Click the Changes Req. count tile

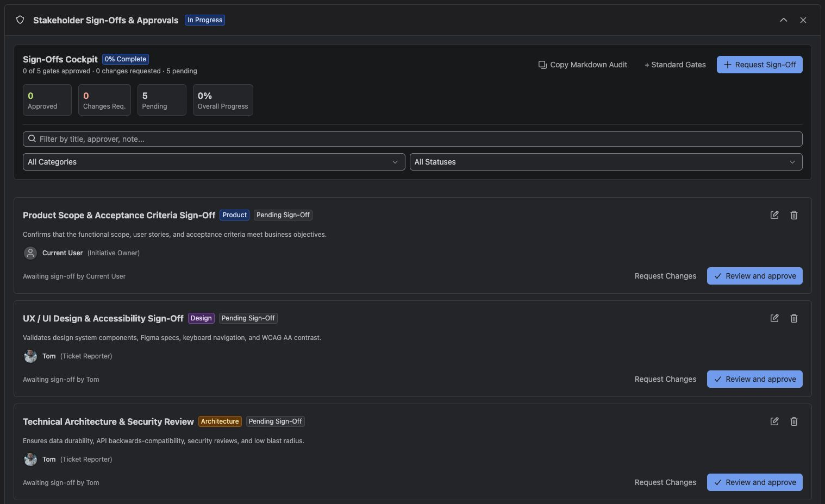coord(104,100)
